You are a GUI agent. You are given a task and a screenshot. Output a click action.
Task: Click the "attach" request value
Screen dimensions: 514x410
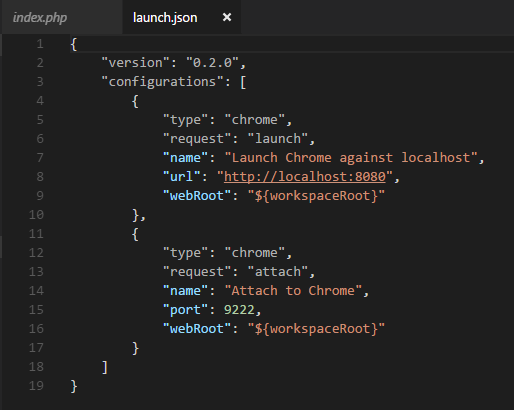click(278, 272)
